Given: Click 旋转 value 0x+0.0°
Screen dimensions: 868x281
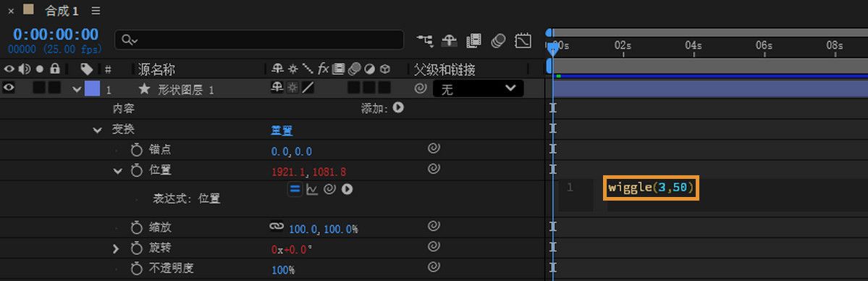Looking at the screenshot, I should (292, 249).
